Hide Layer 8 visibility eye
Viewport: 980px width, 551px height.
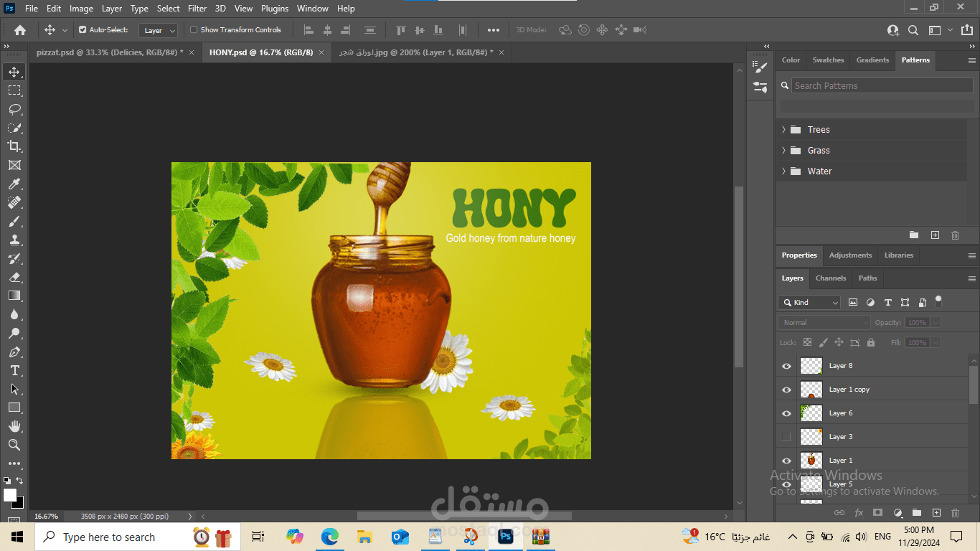pyautogui.click(x=786, y=366)
